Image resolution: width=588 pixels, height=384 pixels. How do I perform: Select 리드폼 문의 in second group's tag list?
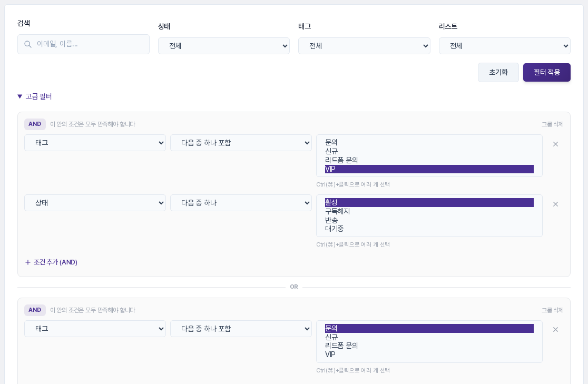tap(429, 346)
